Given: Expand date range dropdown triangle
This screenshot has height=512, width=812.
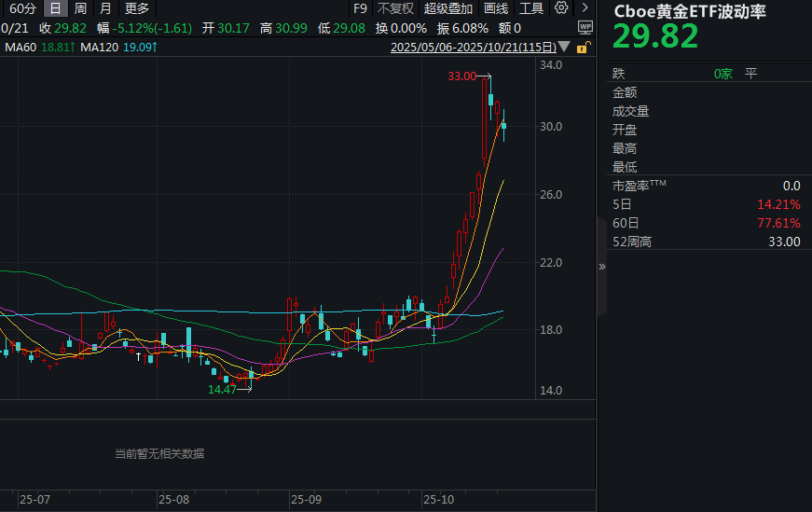Looking at the screenshot, I should tap(565, 48).
